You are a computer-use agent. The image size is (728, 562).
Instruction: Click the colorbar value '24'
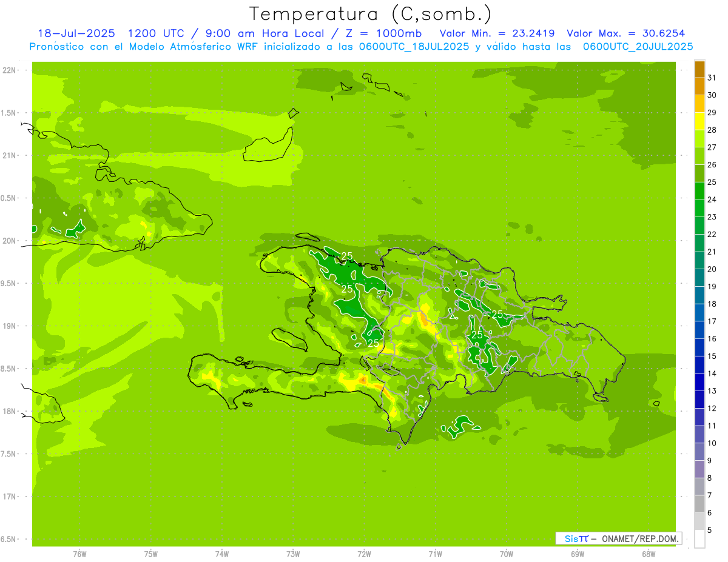tap(712, 199)
